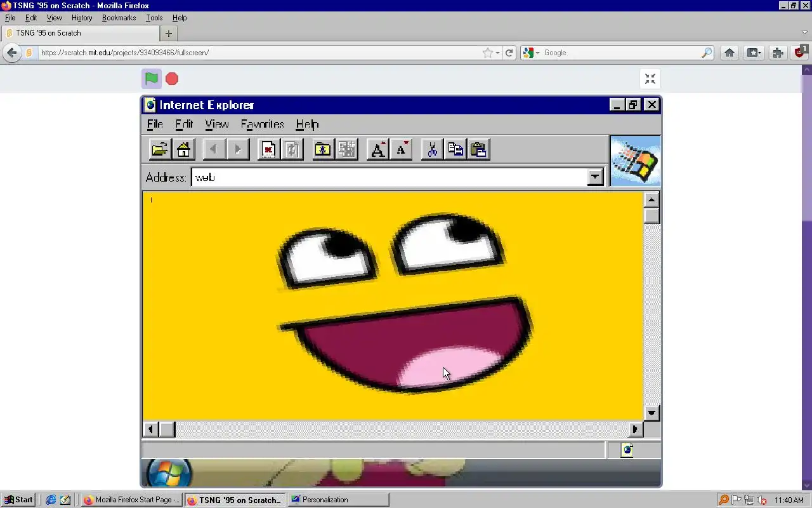Open the Firefox bookmarks menu button
Screen dimensions: 812x508
click(x=754, y=53)
